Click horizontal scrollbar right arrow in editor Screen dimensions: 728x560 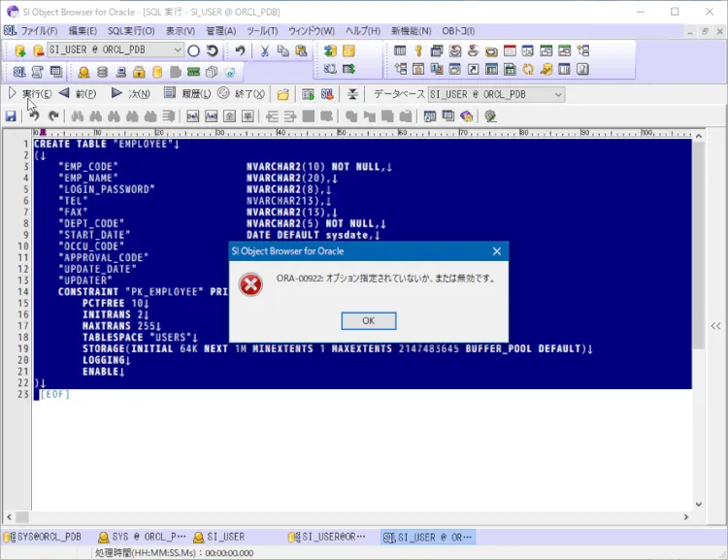pyautogui.click(x=685, y=517)
